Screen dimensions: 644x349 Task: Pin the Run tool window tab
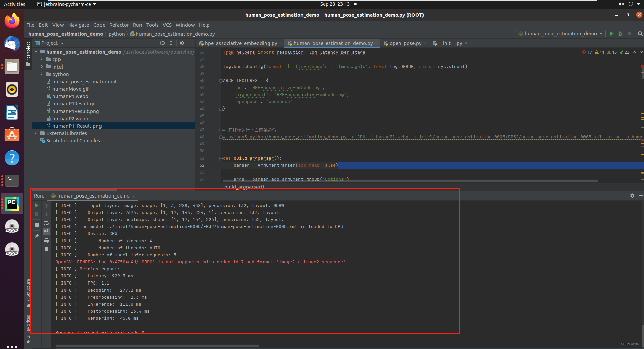pos(36,236)
